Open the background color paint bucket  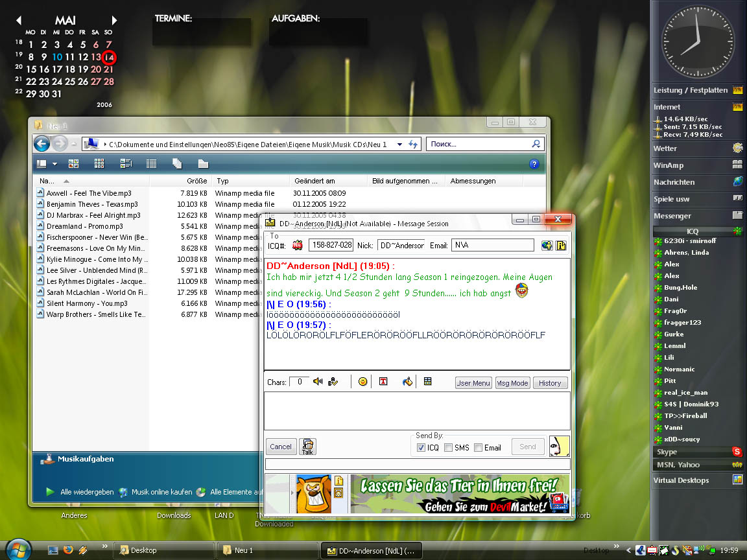407,382
